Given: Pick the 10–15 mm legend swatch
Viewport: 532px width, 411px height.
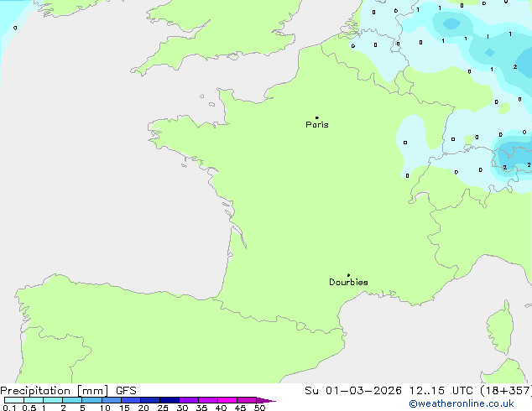Looking at the screenshot, I should pos(112,400).
